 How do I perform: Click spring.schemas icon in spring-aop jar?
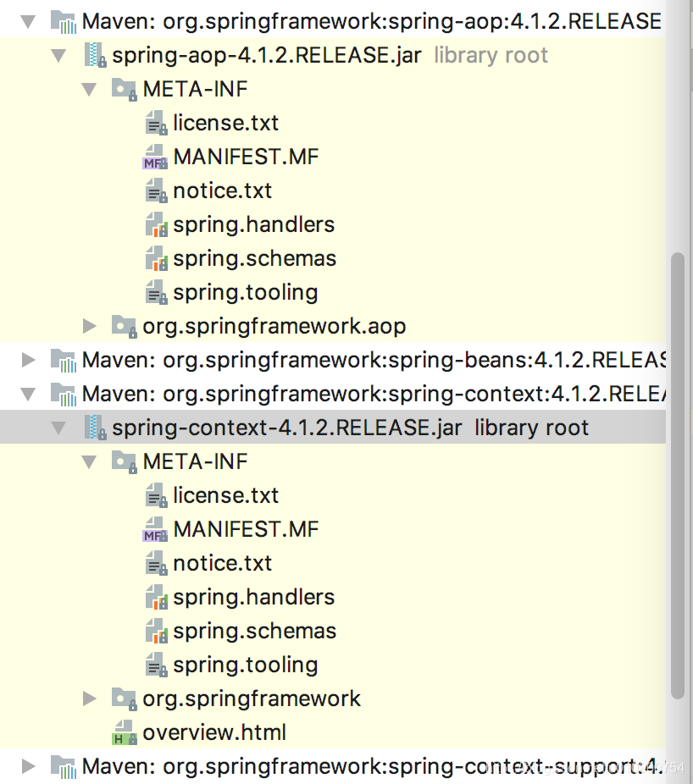[156, 258]
